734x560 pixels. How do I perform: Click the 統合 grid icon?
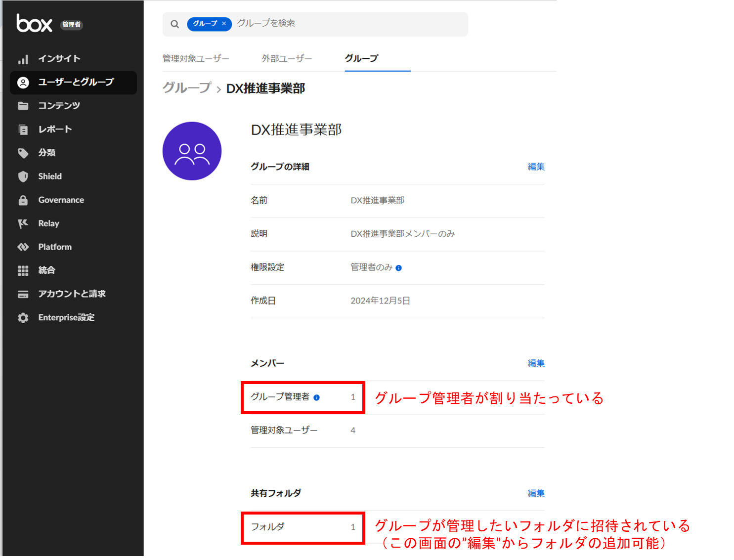click(x=23, y=270)
